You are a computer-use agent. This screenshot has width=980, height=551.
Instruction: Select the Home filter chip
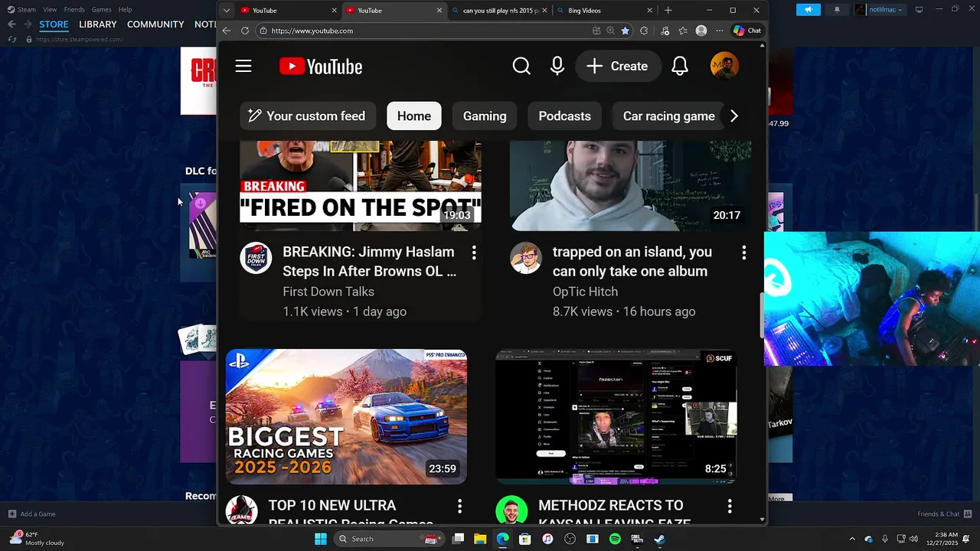tap(414, 116)
